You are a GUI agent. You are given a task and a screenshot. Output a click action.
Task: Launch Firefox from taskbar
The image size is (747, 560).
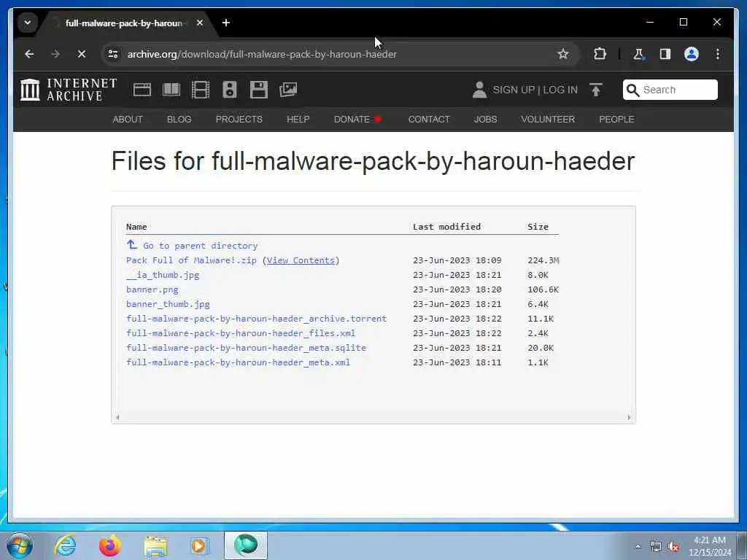pyautogui.click(x=109, y=545)
